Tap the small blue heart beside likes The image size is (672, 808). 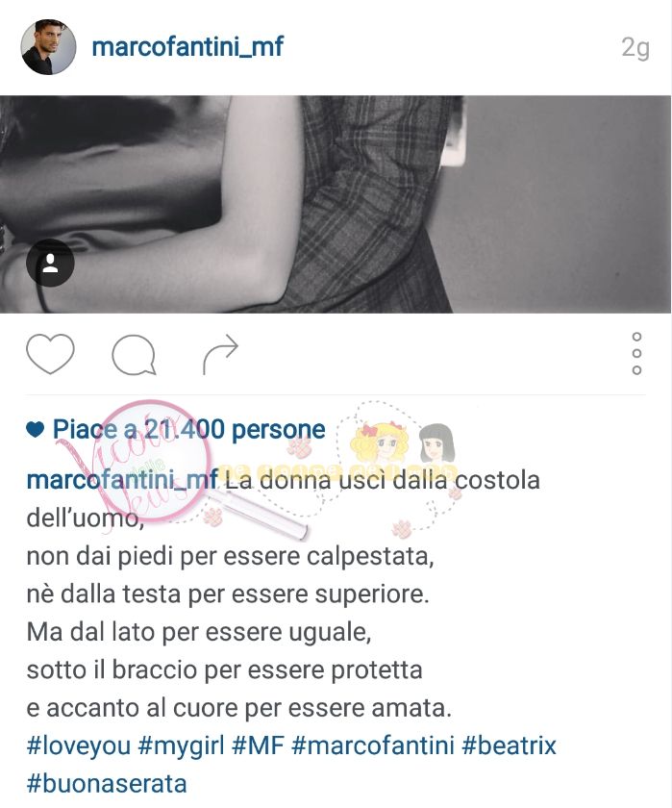[35, 429]
